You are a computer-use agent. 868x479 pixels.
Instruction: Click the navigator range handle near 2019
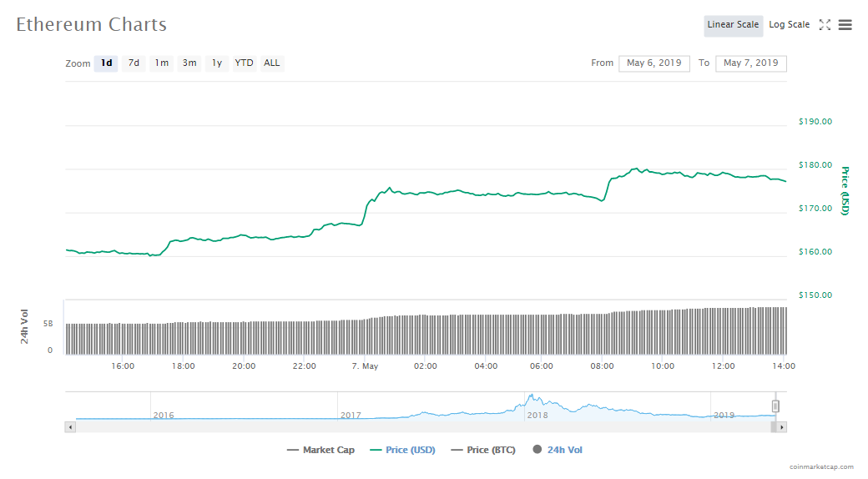click(775, 406)
